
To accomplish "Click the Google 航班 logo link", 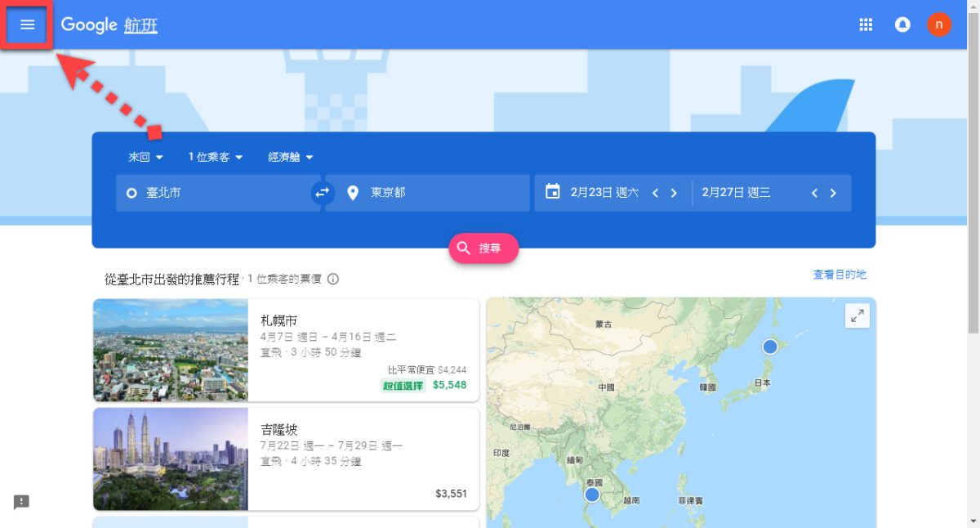I will pos(109,25).
